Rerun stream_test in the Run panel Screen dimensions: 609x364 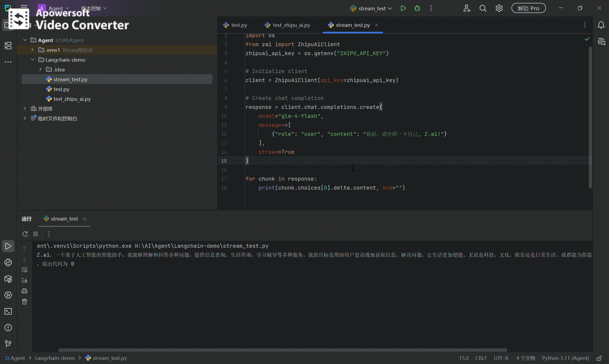click(25, 234)
